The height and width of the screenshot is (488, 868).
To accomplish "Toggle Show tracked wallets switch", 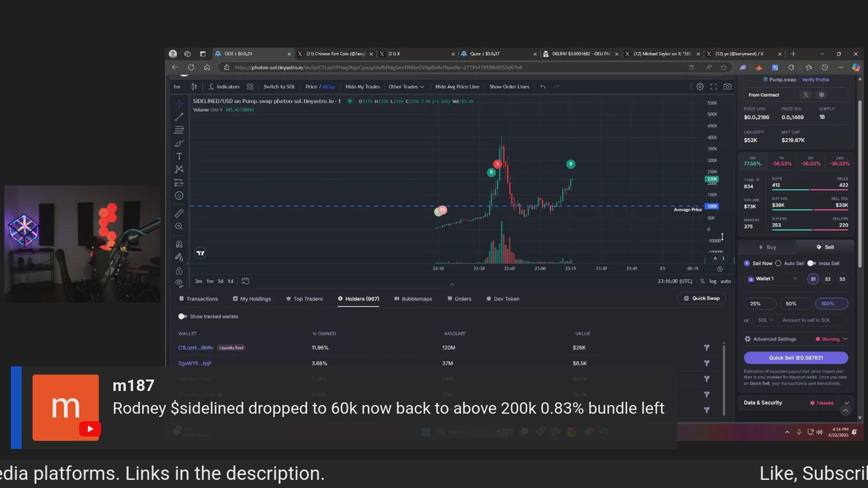I will [x=182, y=316].
